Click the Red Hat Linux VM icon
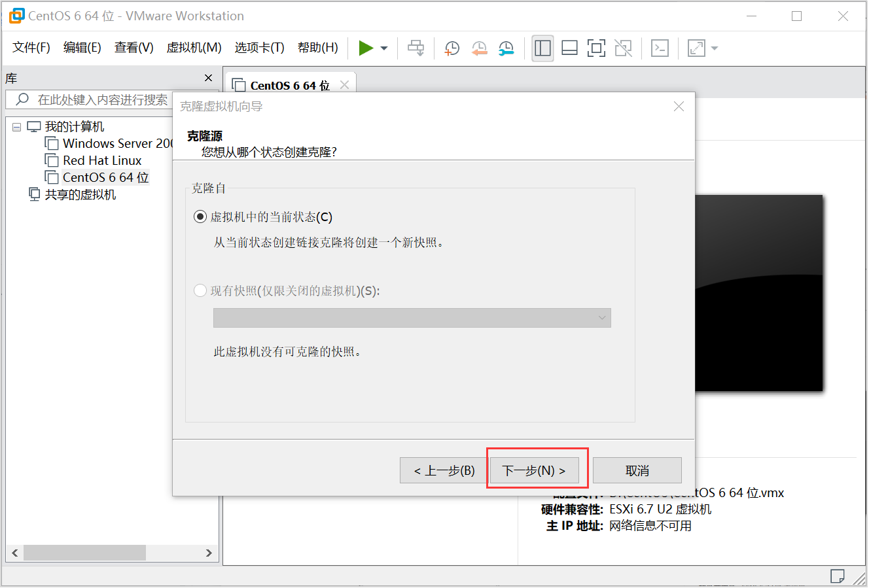This screenshot has width=869, height=588. [52, 160]
